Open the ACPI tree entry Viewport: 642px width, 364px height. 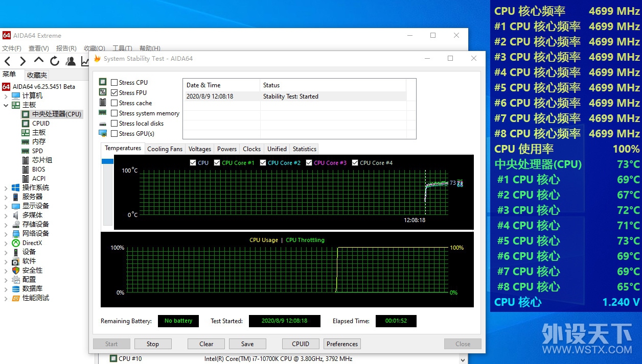click(39, 178)
